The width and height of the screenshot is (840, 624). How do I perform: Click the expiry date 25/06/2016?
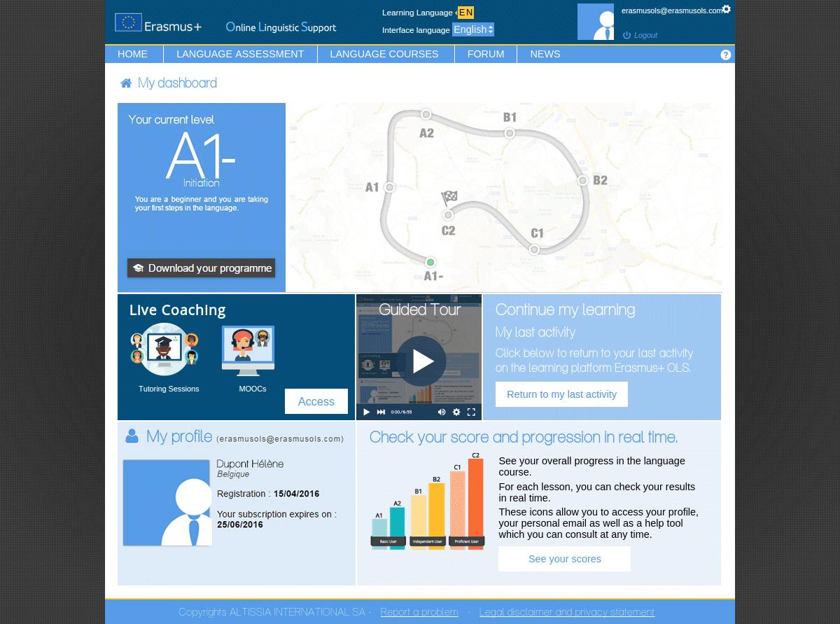pos(240,525)
